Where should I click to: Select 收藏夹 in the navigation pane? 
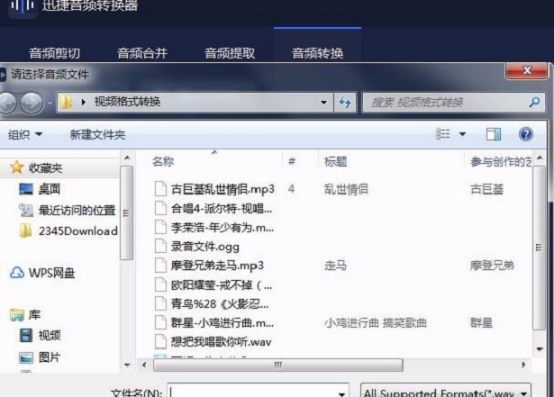coord(45,168)
